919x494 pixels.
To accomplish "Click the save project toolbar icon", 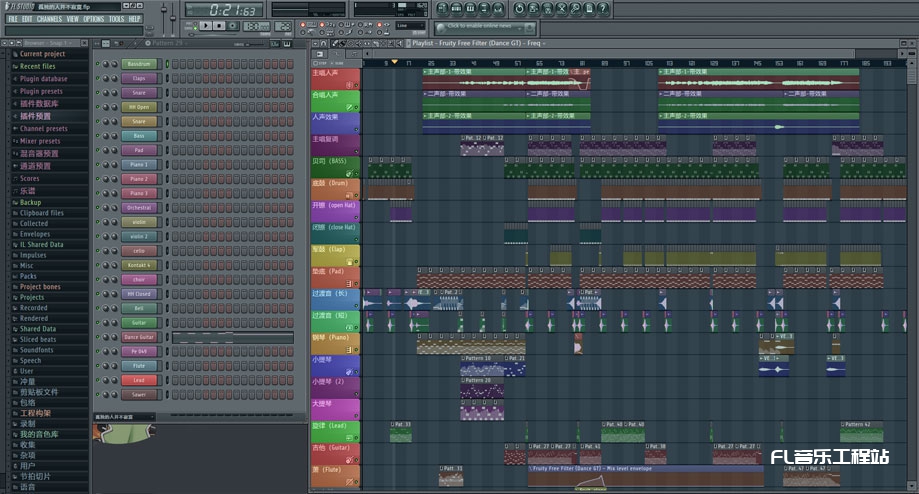I will coord(533,9).
